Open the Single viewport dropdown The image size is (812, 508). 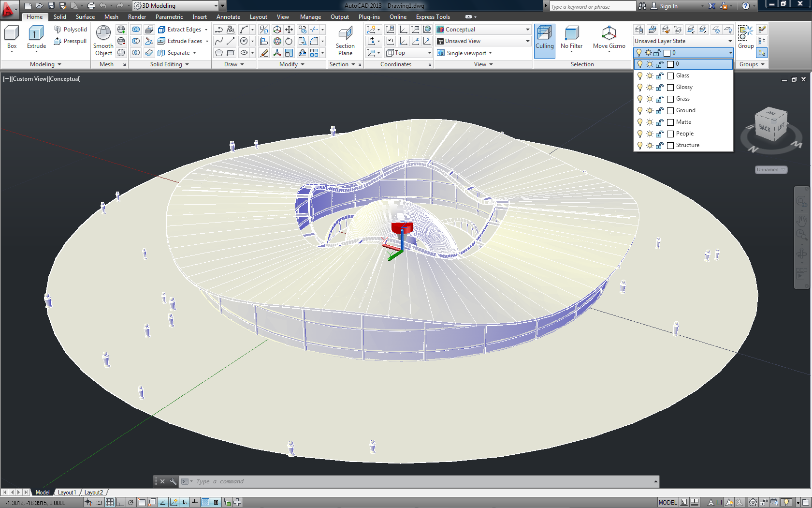(464, 53)
